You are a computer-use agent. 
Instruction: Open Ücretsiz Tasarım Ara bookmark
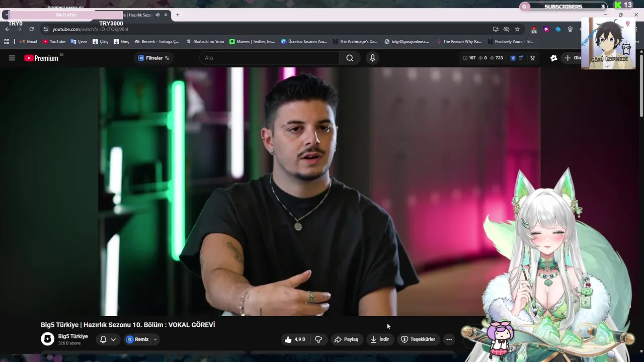(304, 42)
